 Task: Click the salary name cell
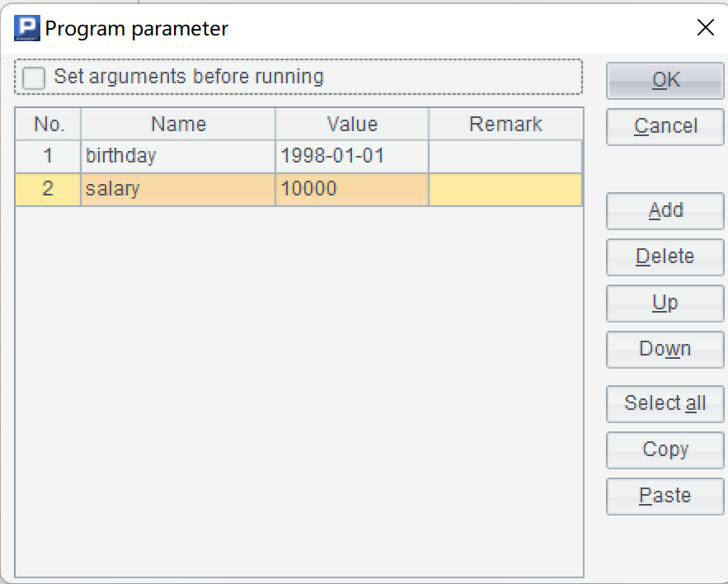[x=178, y=190]
